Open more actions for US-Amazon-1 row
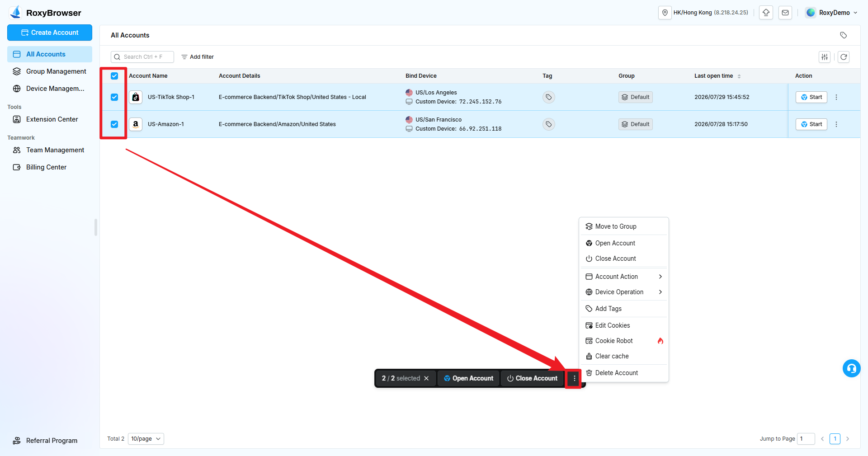868x456 pixels. [836, 124]
